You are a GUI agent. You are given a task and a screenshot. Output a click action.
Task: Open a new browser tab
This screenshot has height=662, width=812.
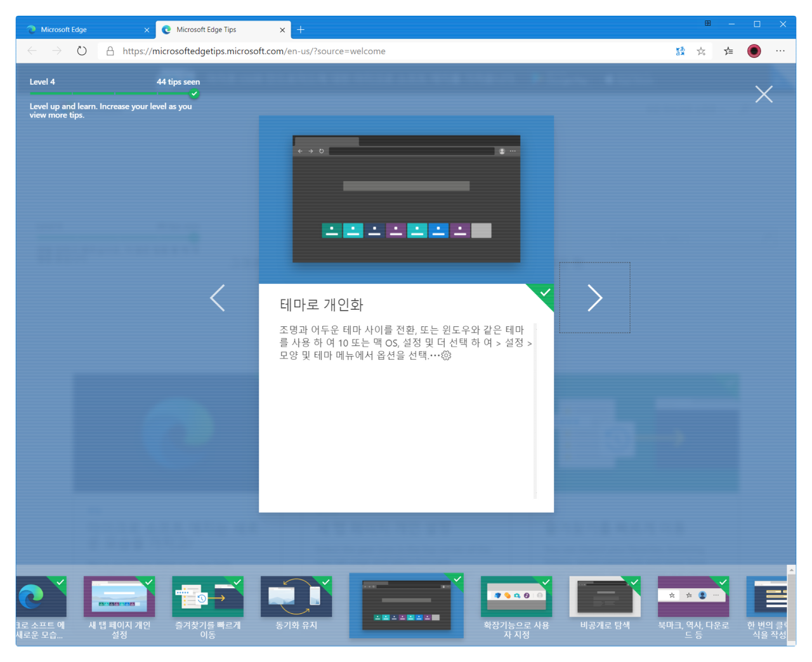click(x=301, y=30)
